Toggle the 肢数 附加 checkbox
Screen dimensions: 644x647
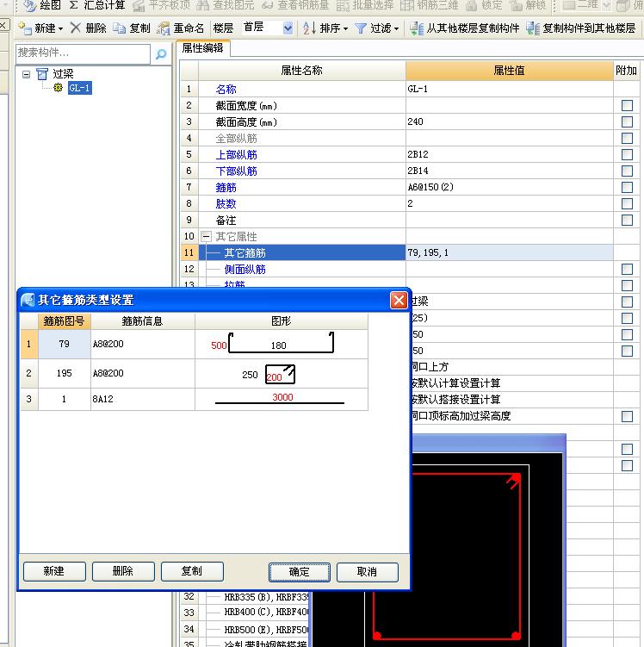[627, 204]
